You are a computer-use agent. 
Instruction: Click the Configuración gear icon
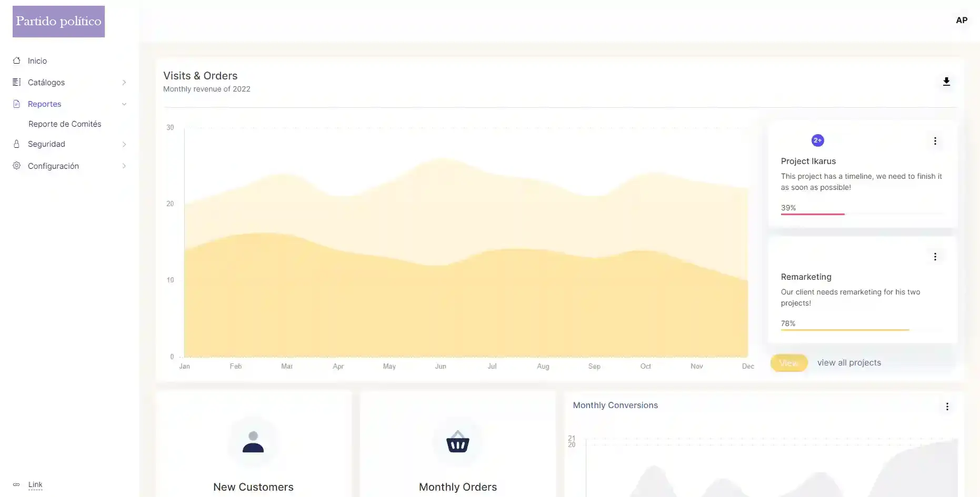pos(17,166)
